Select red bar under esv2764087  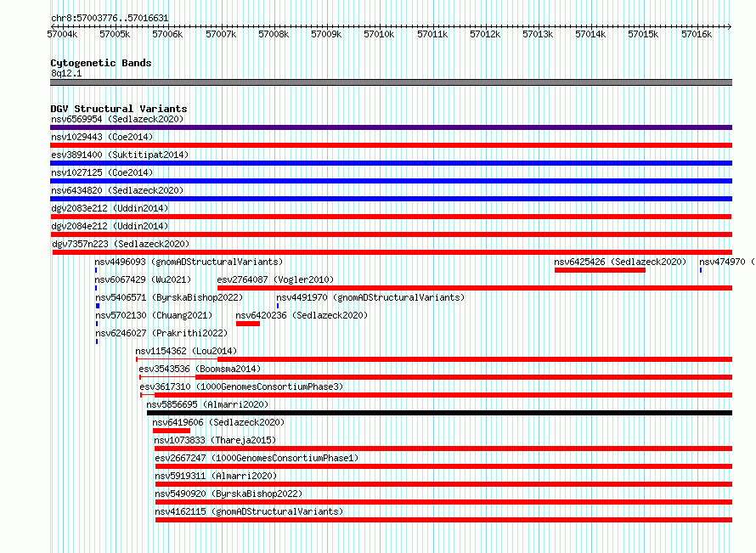coord(475,288)
